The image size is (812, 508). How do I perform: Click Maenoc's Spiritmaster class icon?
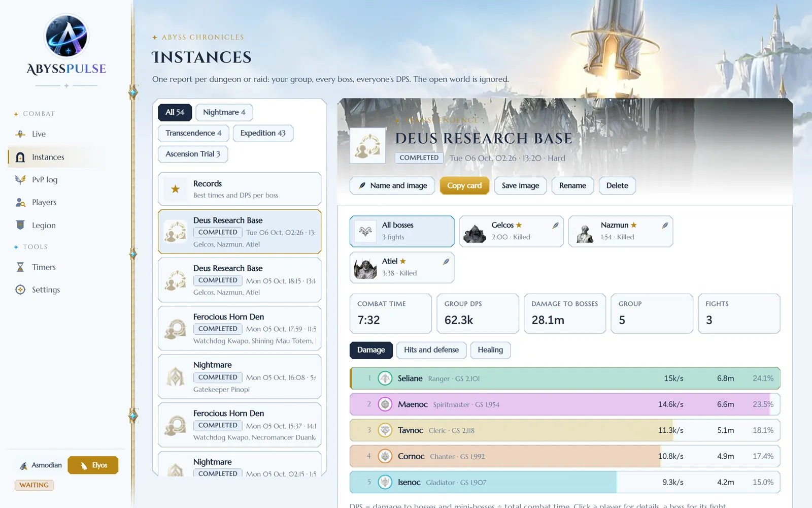click(x=385, y=404)
